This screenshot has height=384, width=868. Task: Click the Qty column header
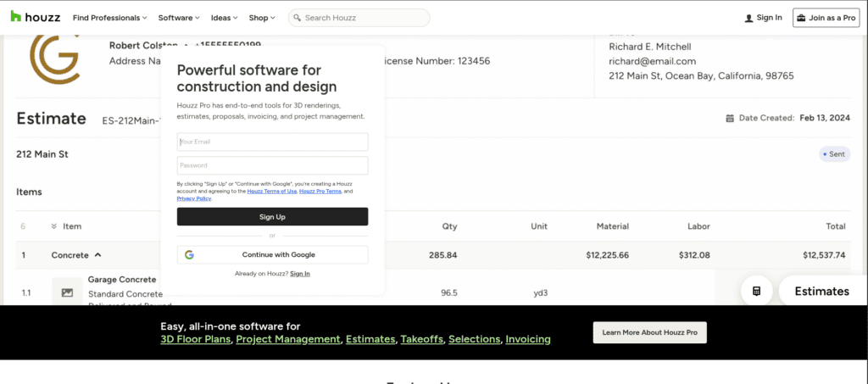point(449,226)
